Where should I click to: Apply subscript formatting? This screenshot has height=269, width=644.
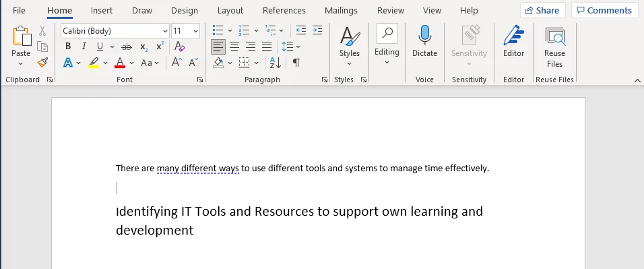(x=143, y=47)
